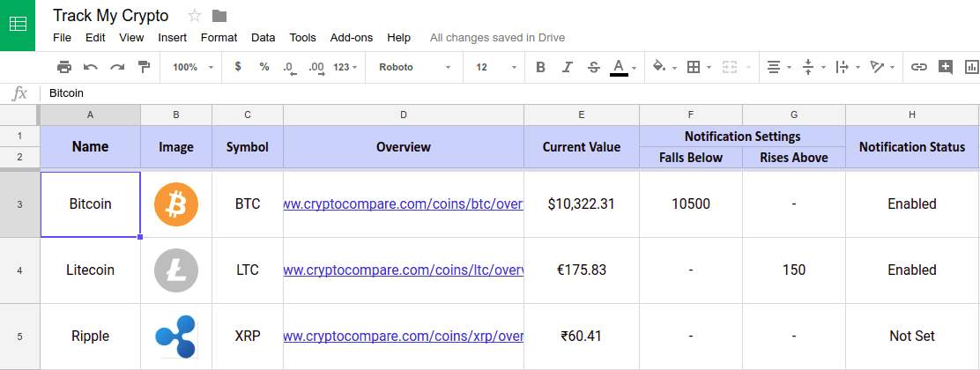Image resolution: width=980 pixels, height=370 pixels.
Task: Select the paint format roller icon
Action: pos(145,67)
